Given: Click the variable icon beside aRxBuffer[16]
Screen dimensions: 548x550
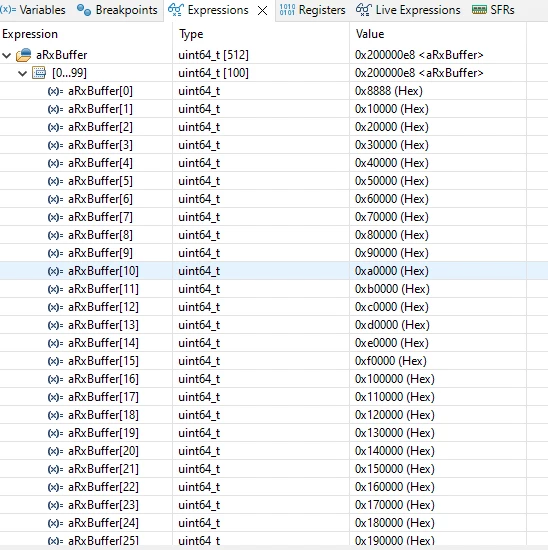Looking at the screenshot, I should coord(55,379).
